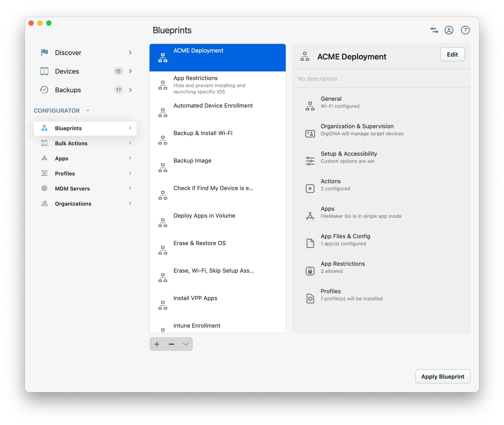The width and height of the screenshot is (504, 425).
Task: Remove selected blueprint with the minus button
Action: click(171, 344)
